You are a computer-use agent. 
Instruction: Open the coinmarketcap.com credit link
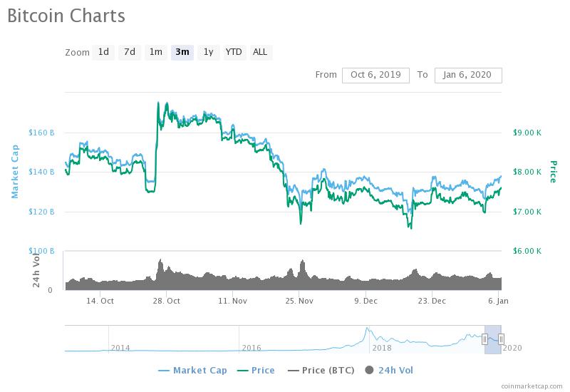[532, 386]
